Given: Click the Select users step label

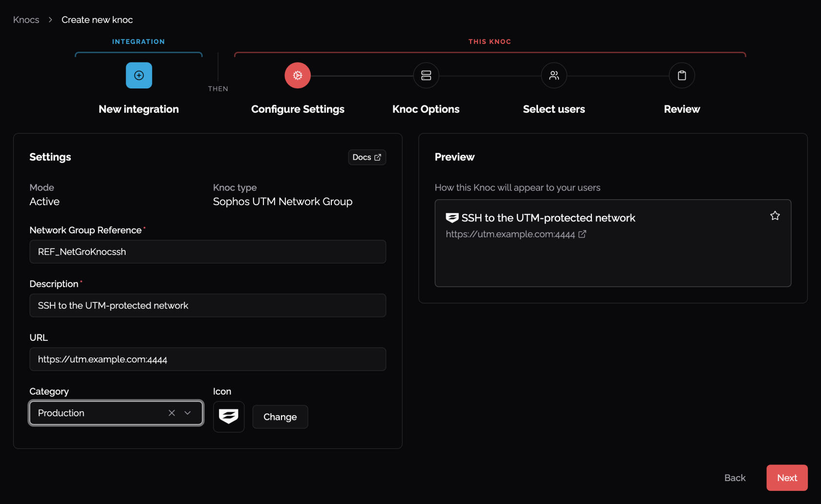Looking at the screenshot, I should tap(554, 109).
